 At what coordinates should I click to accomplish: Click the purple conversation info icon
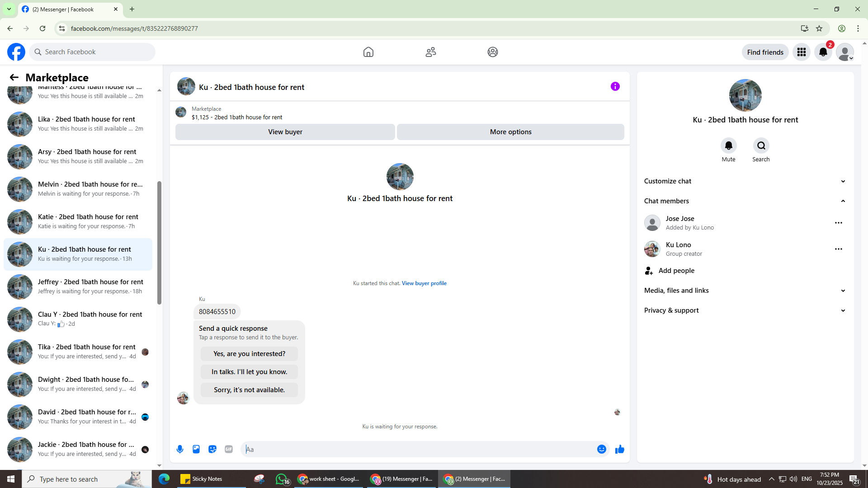coord(615,86)
